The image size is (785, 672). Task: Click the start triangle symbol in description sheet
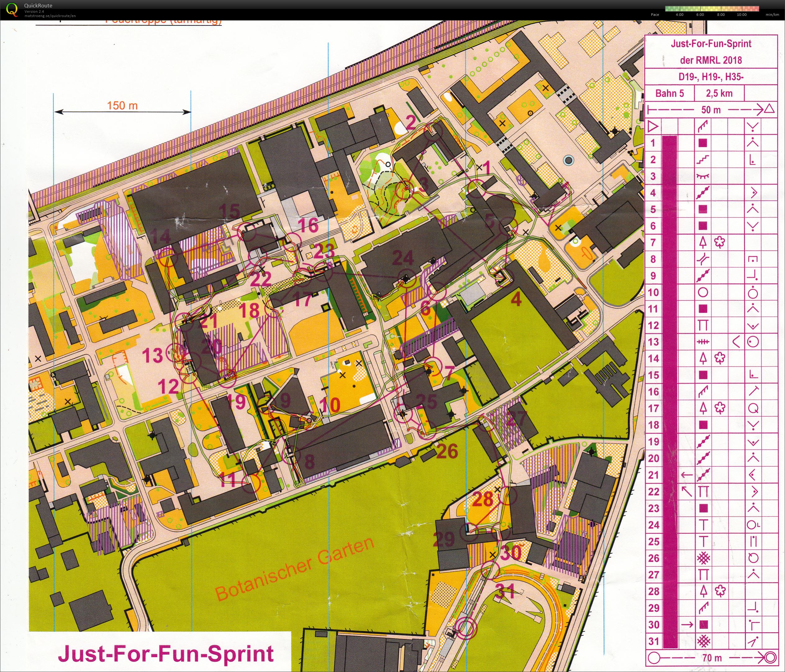tap(653, 126)
